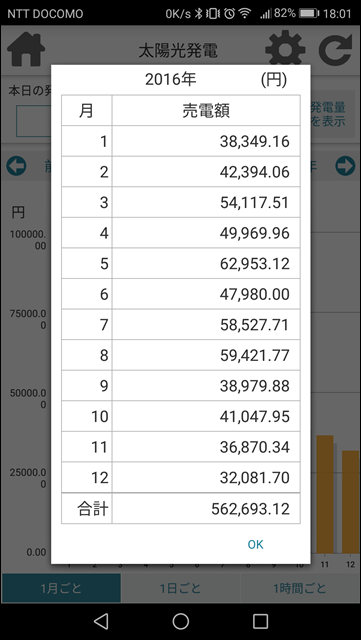Switch to 1月ごと tab

pos(61,588)
